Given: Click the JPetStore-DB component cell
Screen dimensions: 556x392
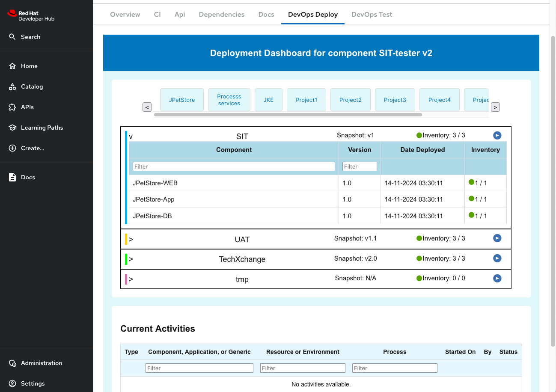Looking at the screenshot, I should [234, 216].
